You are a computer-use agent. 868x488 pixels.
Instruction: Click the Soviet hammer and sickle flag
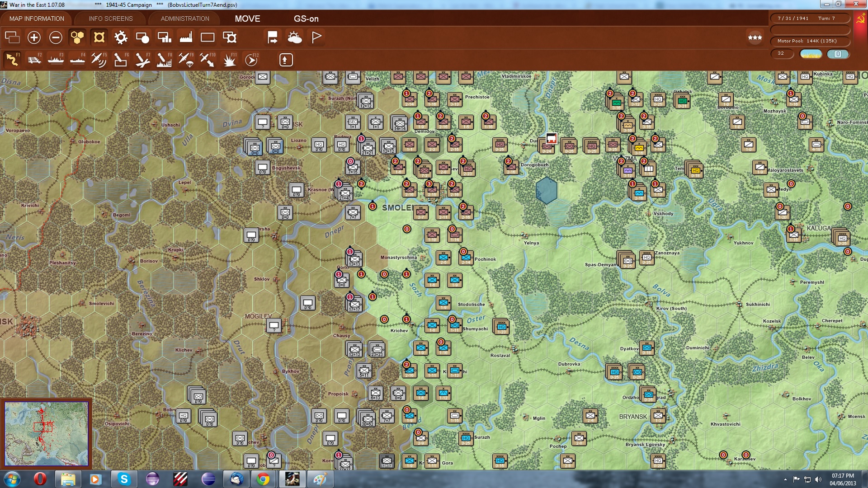point(860,19)
